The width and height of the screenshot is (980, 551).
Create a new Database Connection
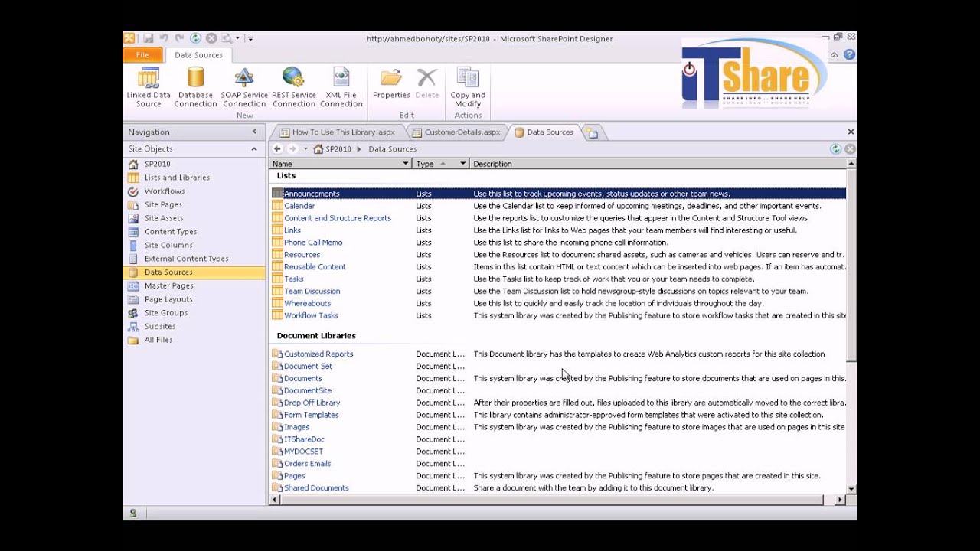pos(195,87)
